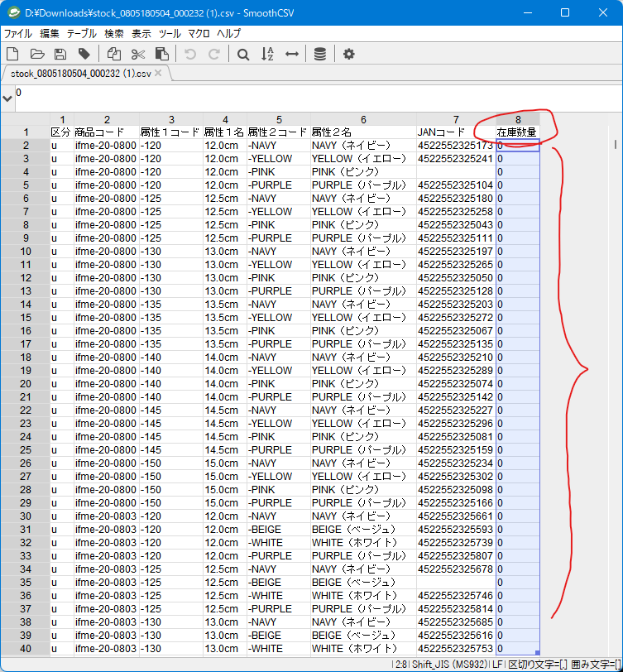Click the Paste clipboard icon
The height and width of the screenshot is (672, 623).
(x=162, y=54)
